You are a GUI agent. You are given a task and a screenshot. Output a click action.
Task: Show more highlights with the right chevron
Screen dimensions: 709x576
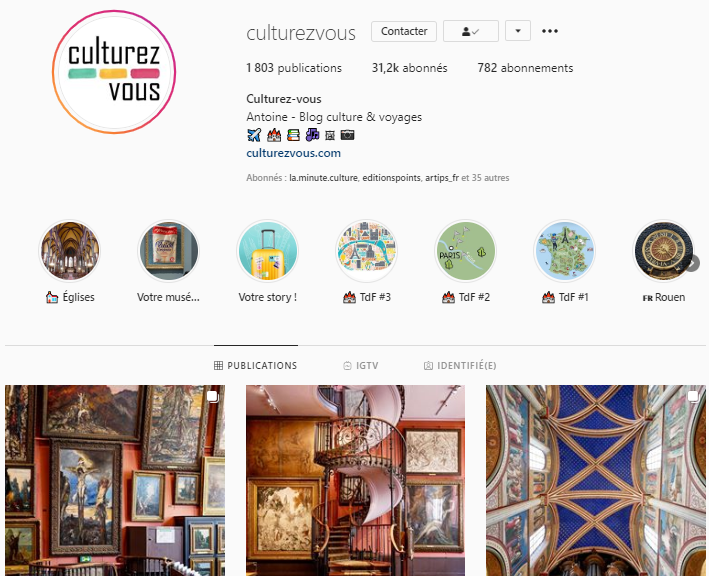(693, 263)
